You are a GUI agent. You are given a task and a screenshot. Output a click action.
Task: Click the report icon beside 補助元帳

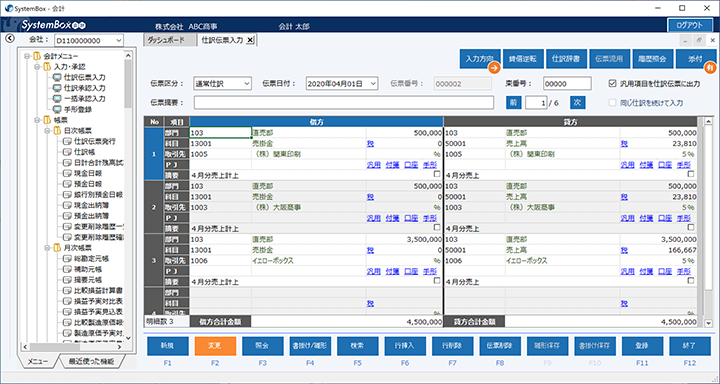click(x=67, y=269)
